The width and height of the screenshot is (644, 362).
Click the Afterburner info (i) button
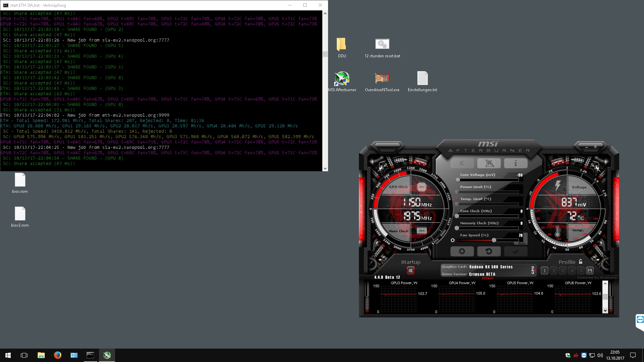point(516,163)
